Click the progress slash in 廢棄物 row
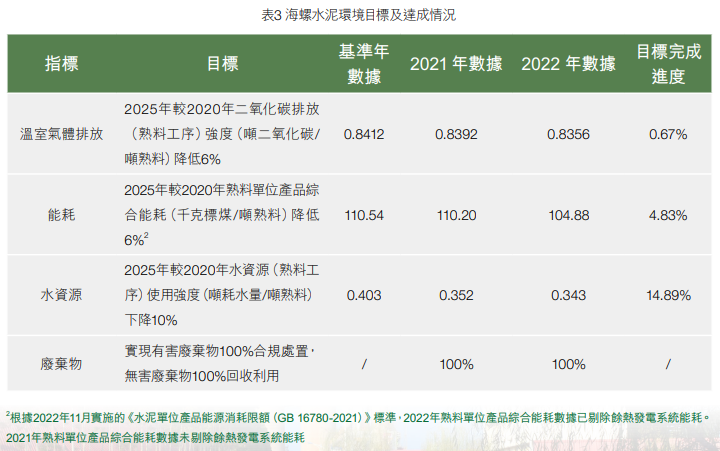Image resolution: width=720 pixels, height=451 pixels. tap(668, 364)
